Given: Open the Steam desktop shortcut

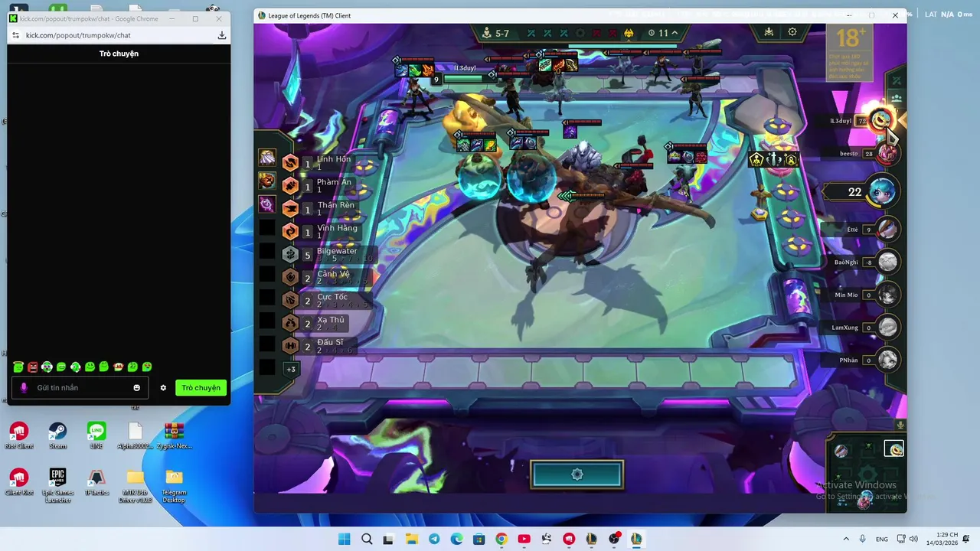Looking at the screenshot, I should 57,436.
